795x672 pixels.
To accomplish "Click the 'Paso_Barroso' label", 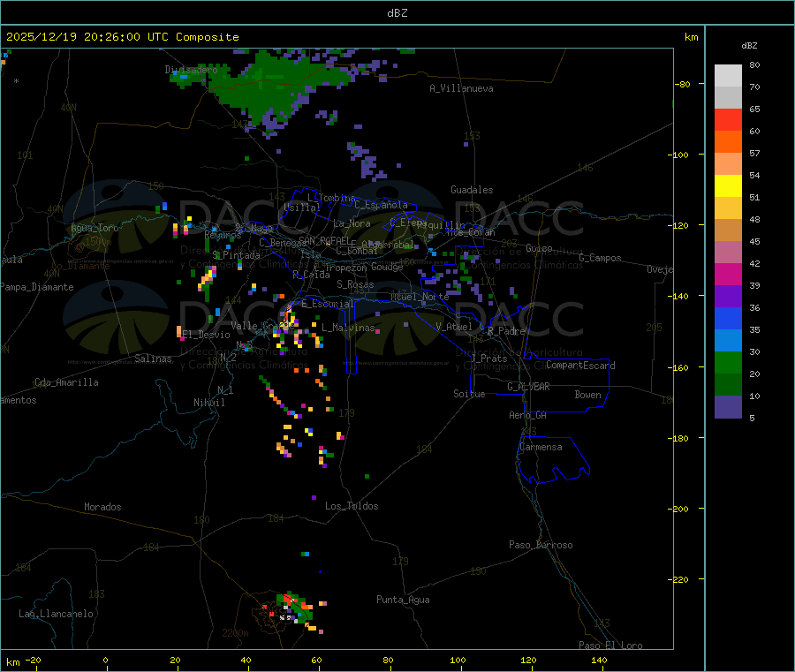I will (x=541, y=545).
